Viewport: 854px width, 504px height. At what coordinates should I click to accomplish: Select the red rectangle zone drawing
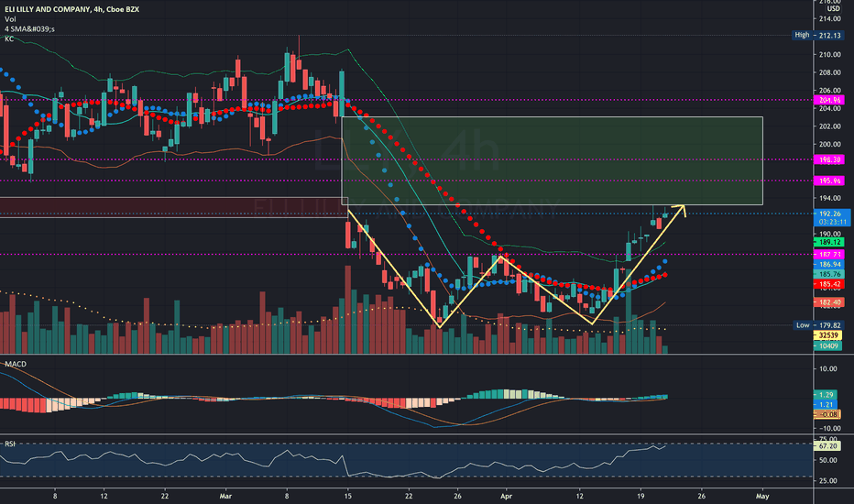click(174, 207)
